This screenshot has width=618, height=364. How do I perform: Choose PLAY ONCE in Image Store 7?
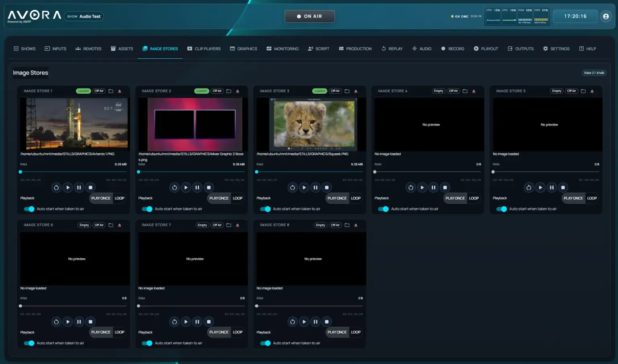point(219,332)
